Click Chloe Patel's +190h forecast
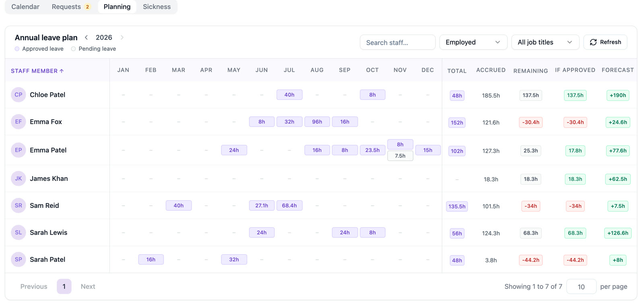The width and height of the screenshot is (644, 303). tap(618, 95)
